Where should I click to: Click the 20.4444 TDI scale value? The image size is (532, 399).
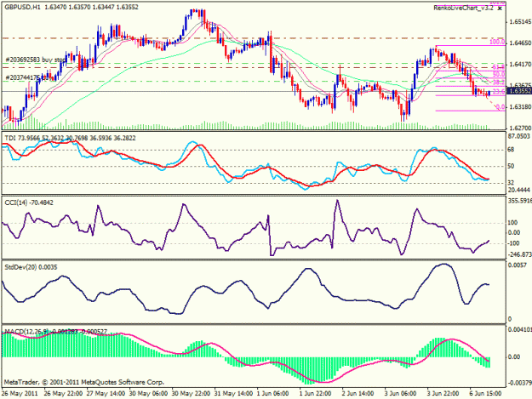pos(519,190)
